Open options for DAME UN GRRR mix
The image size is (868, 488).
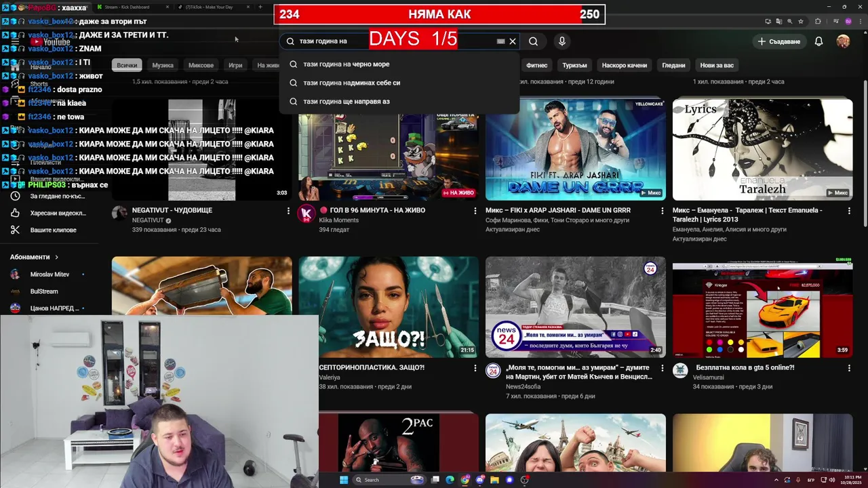663,211
